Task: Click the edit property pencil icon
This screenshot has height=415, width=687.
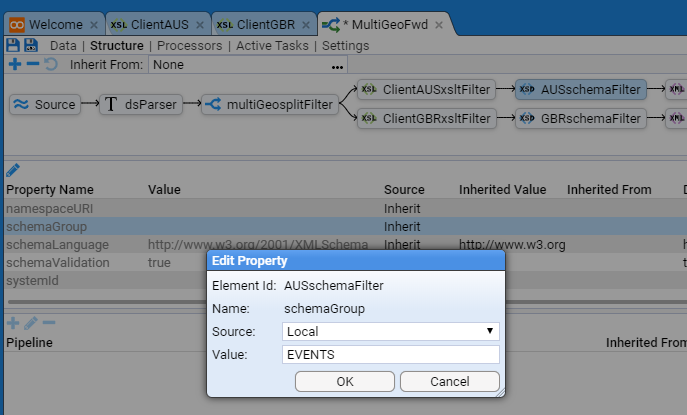Action: [x=13, y=170]
